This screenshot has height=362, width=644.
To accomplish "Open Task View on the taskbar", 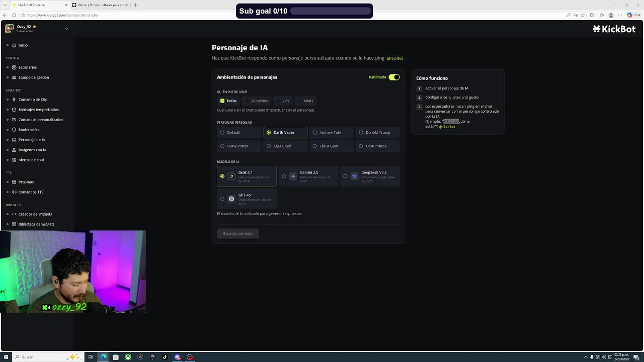I will click(91, 357).
